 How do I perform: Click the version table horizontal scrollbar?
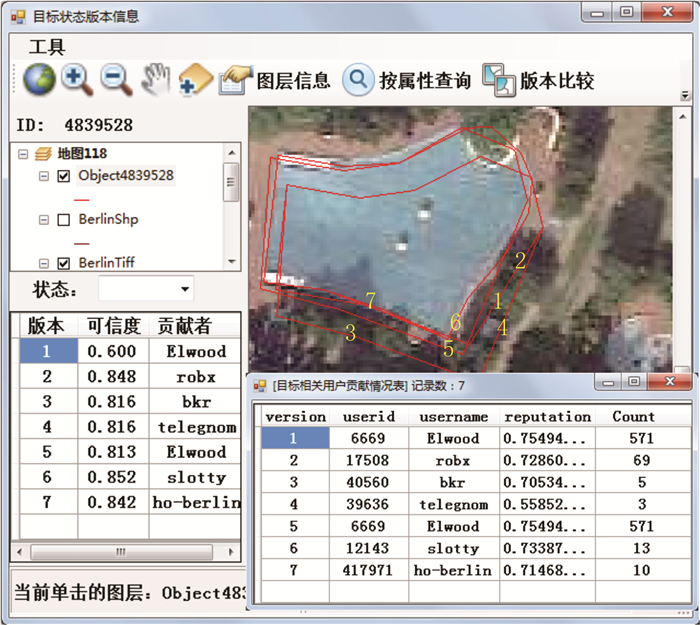pos(119,551)
